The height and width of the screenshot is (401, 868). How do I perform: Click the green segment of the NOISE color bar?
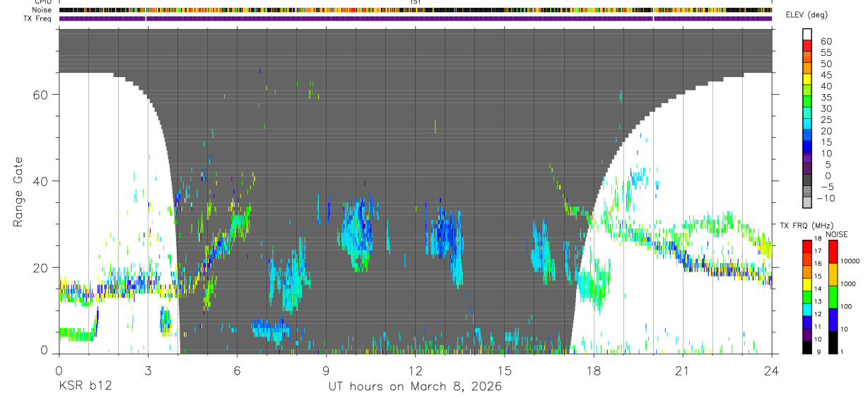click(833, 296)
